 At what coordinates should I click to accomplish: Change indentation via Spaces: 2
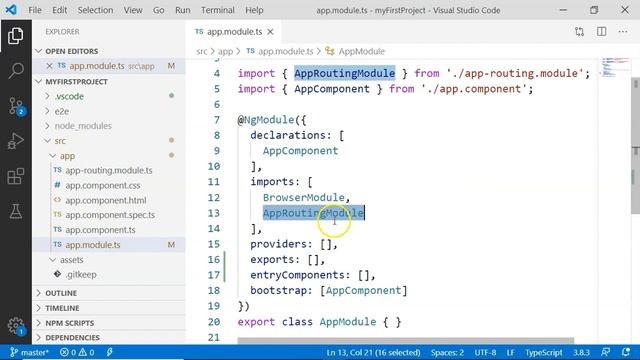pyautogui.click(x=447, y=352)
